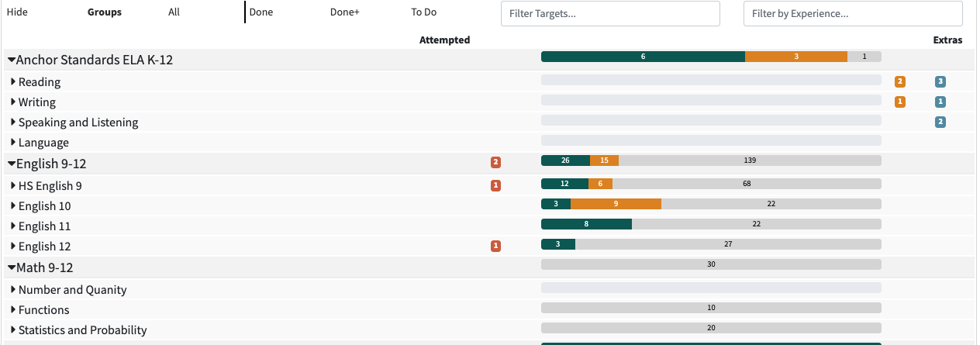
Task: Collapse the Anchor Standards ELA K-12 group
Action: [x=12, y=60]
